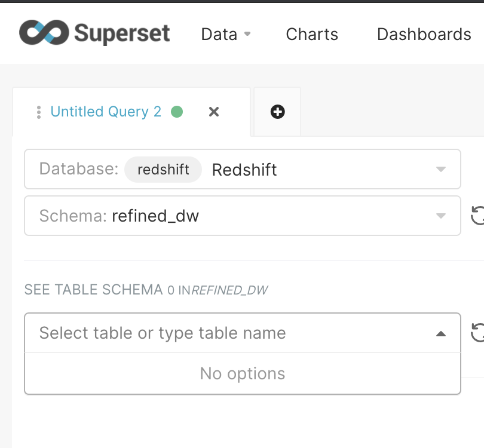Grab the query tab drag handle dots
The width and height of the screenshot is (484, 448).
(x=38, y=112)
